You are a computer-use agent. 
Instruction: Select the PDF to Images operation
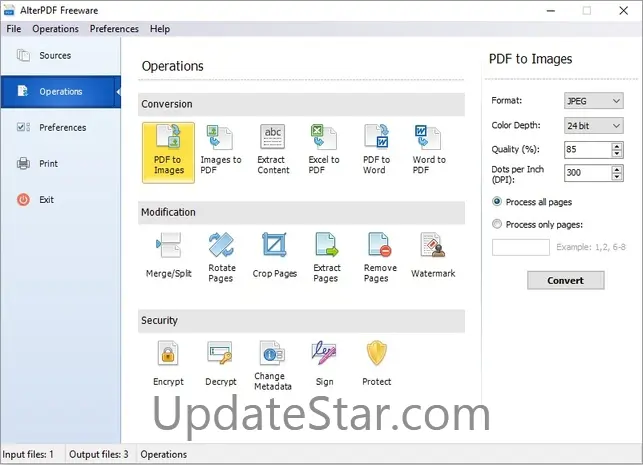click(x=169, y=153)
